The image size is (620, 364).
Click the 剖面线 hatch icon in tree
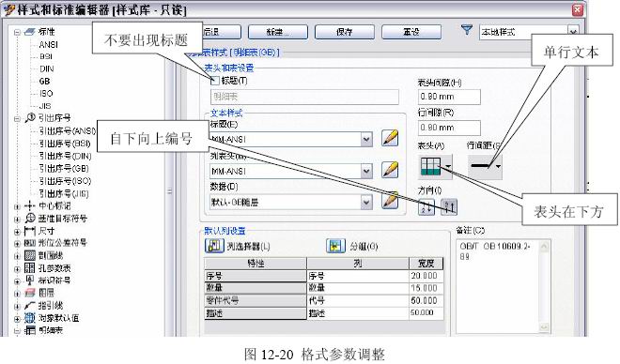(30, 255)
